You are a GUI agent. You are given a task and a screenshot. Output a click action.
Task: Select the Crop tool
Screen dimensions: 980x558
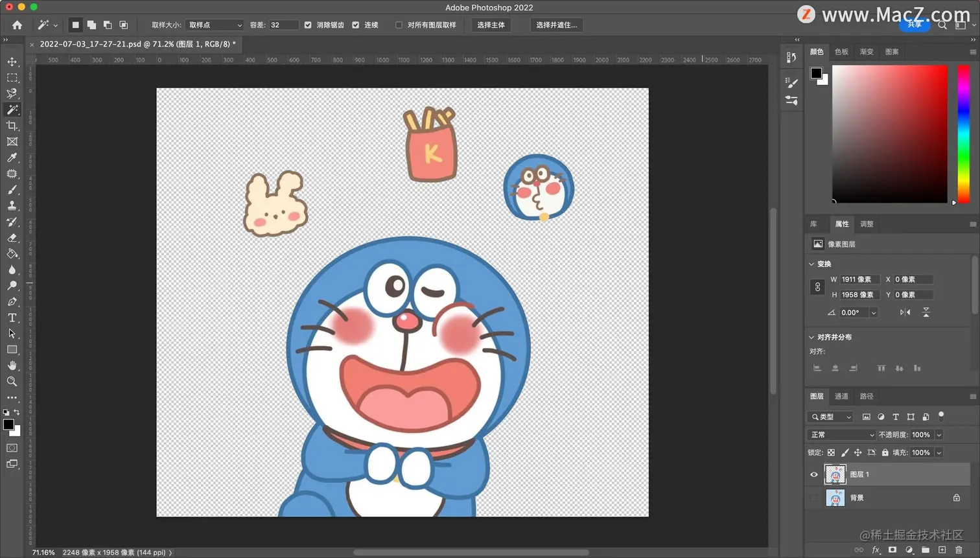tap(12, 126)
